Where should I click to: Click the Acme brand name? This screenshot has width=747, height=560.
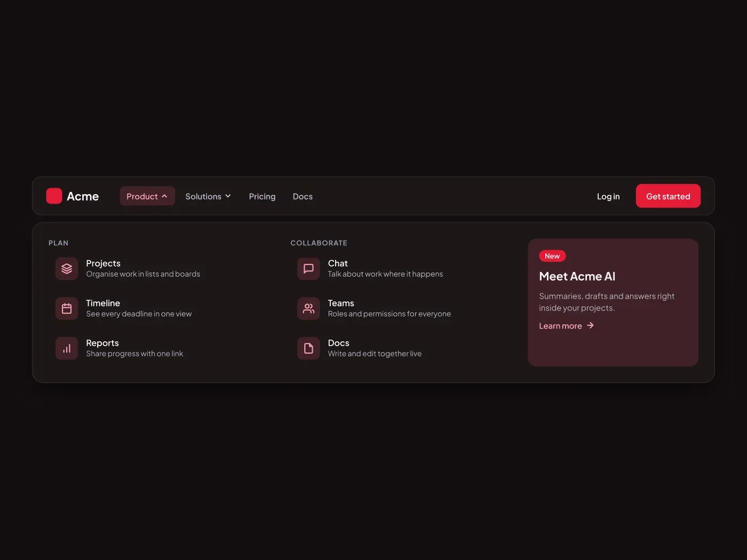[x=83, y=196]
